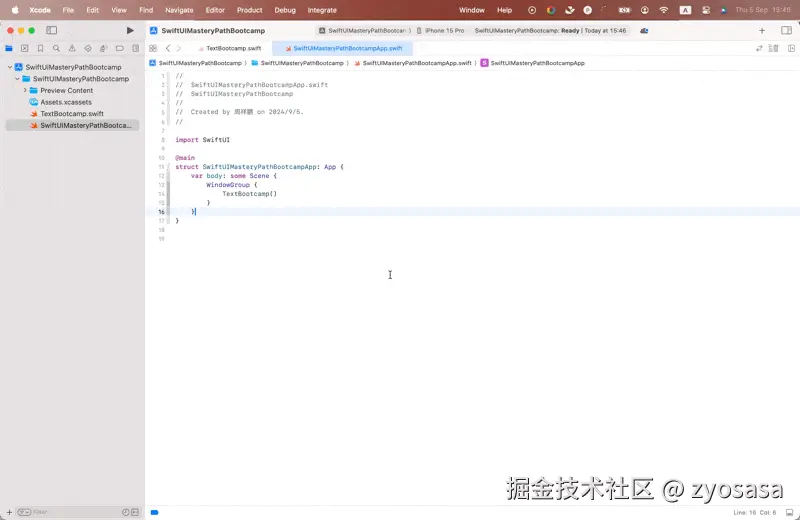Viewport: 800px width, 520px height.
Task: Open the Debug menu
Action: (285, 10)
